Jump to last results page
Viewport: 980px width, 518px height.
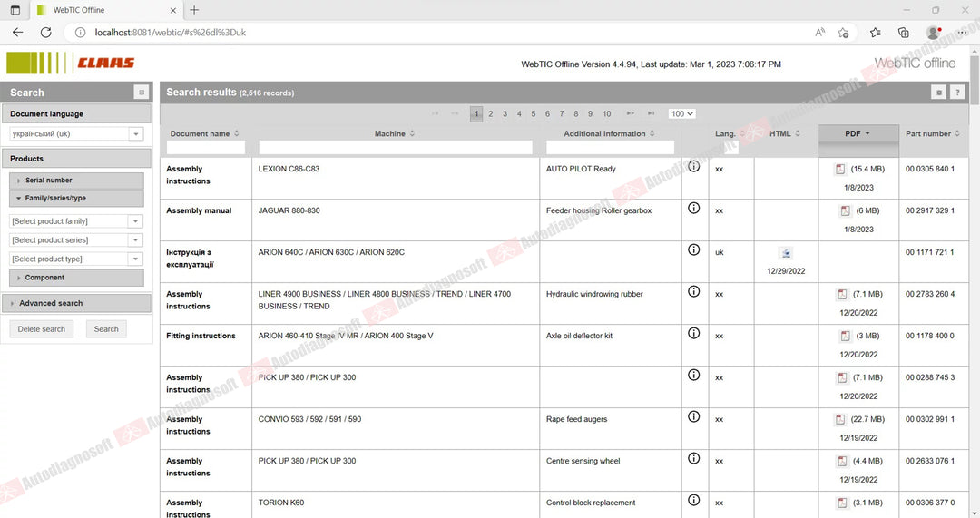tap(651, 113)
